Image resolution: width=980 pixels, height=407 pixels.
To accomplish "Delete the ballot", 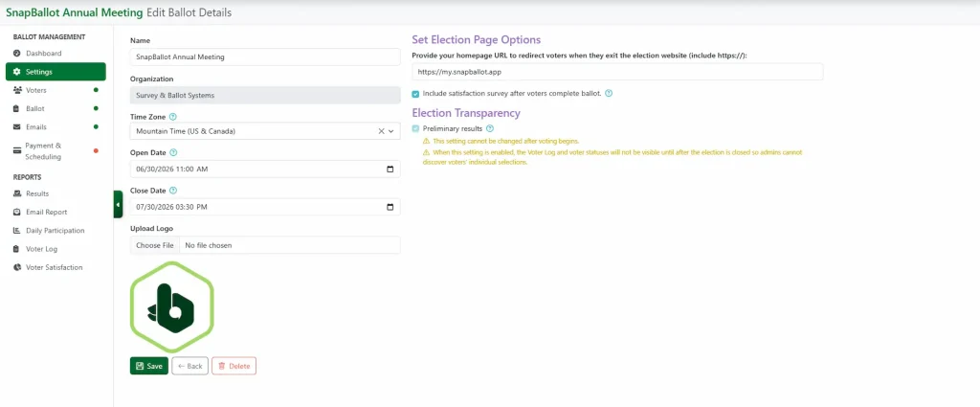I will (234, 367).
